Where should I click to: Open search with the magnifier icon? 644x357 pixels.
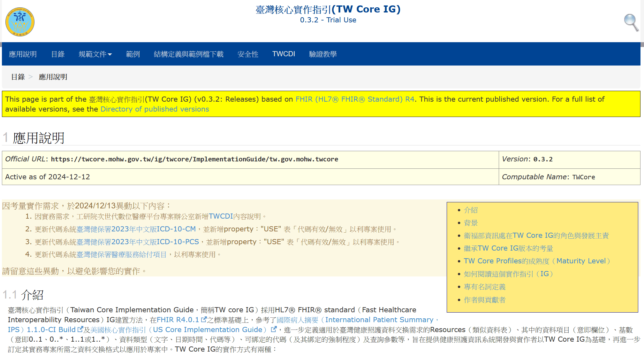pos(631,22)
